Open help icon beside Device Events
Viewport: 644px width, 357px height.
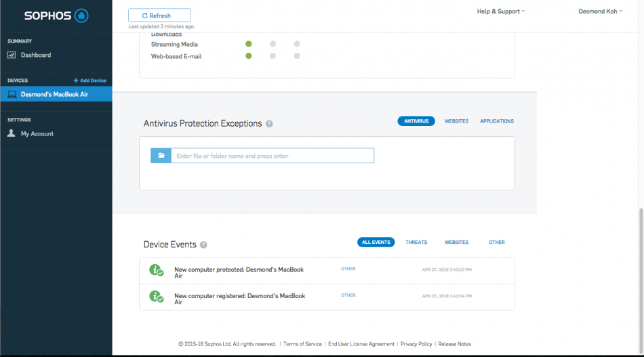click(203, 245)
